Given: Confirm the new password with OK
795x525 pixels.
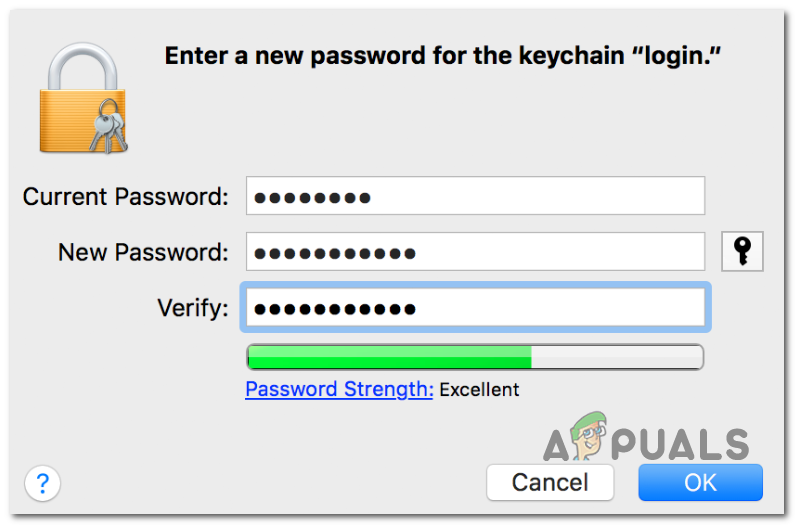Looking at the screenshot, I should (700, 482).
